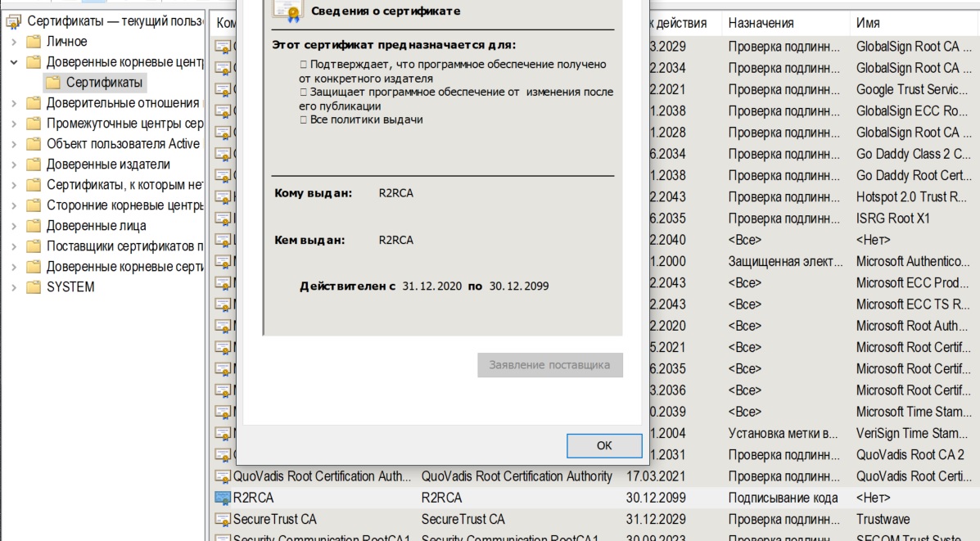This screenshot has width=980, height=541.
Task: Expand the SYSTEM node
Action: [x=14, y=287]
